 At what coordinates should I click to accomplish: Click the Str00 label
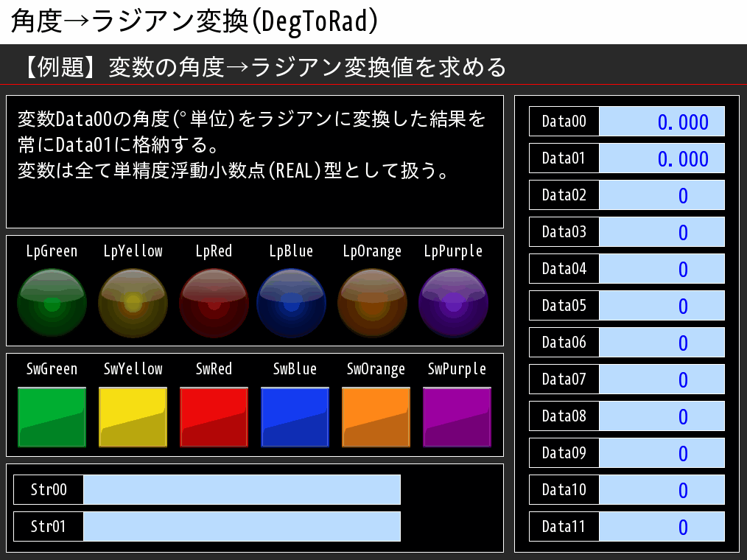(49, 489)
